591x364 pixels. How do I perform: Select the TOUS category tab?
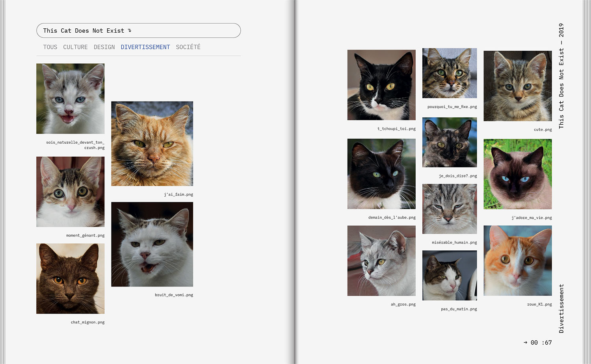pyautogui.click(x=50, y=47)
